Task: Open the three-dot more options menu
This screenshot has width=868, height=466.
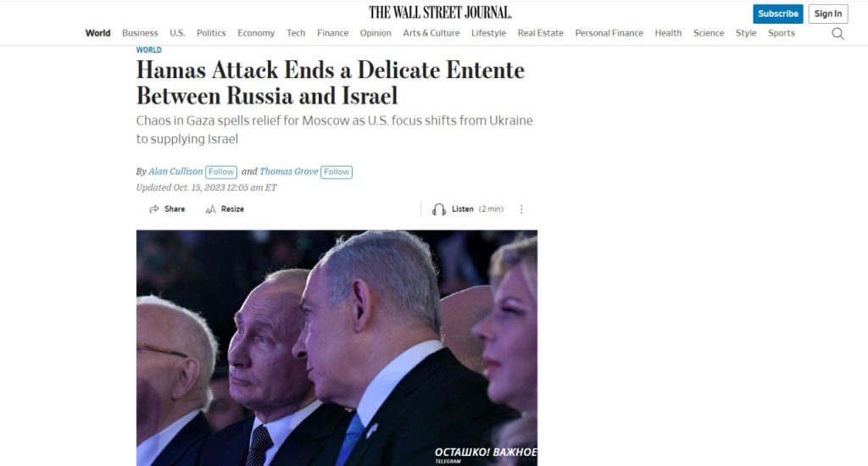Action: pyautogui.click(x=521, y=209)
